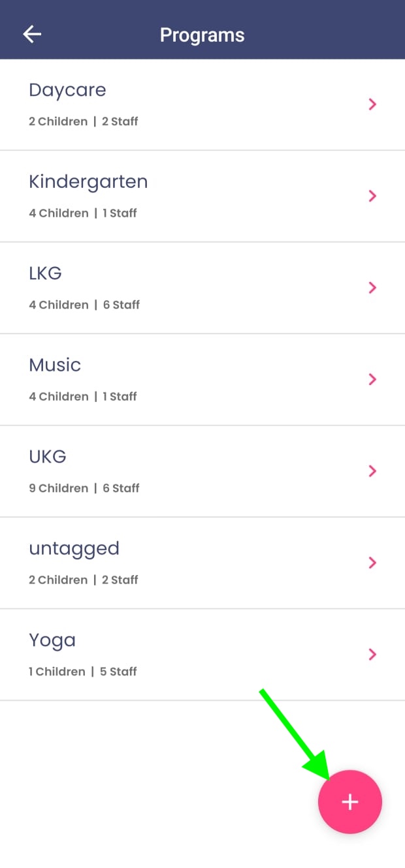
Task: Tap the untagged row chevron
Action: point(372,563)
